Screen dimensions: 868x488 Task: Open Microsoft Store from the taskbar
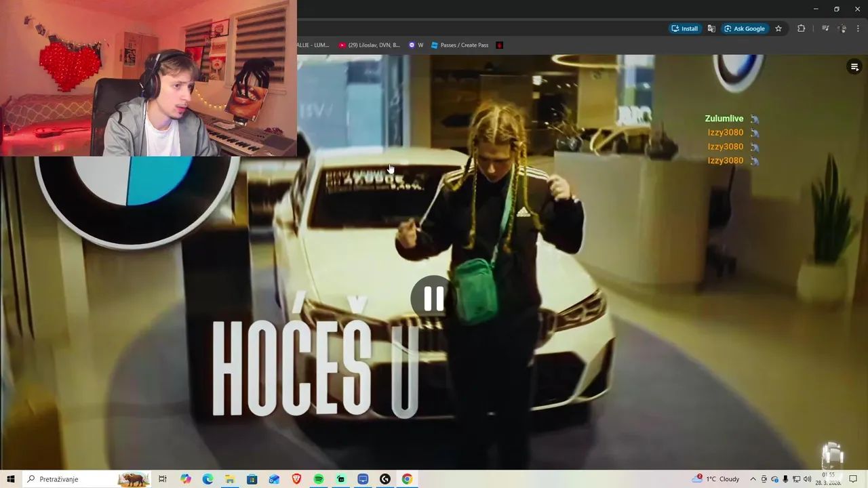(x=252, y=479)
